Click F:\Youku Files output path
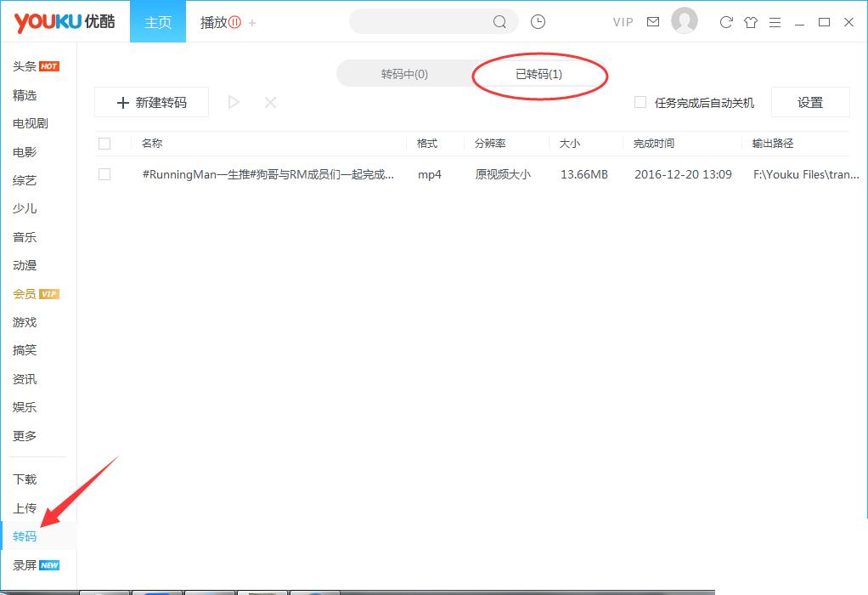This screenshot has height=595, width=868. (x=806, y=174)
